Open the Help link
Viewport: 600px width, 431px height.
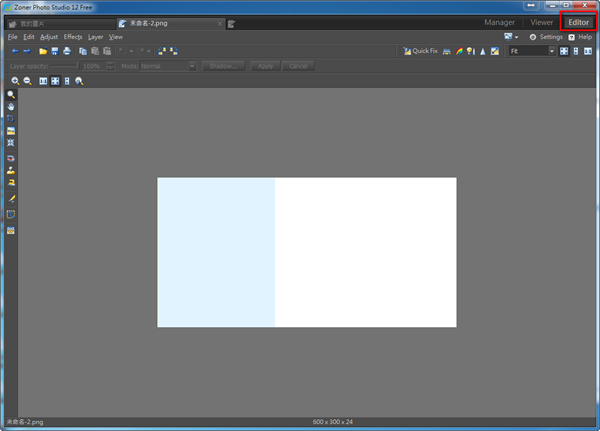coord(584,37)
